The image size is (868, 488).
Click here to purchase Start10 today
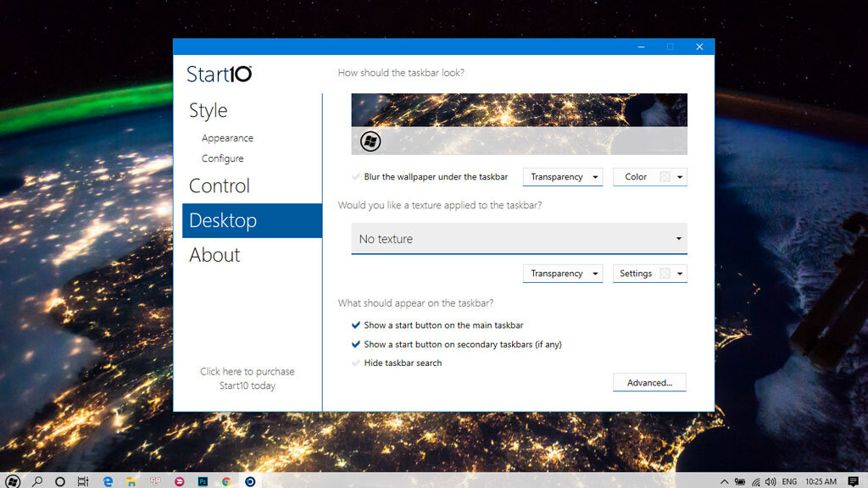click(x=247, y=379)
